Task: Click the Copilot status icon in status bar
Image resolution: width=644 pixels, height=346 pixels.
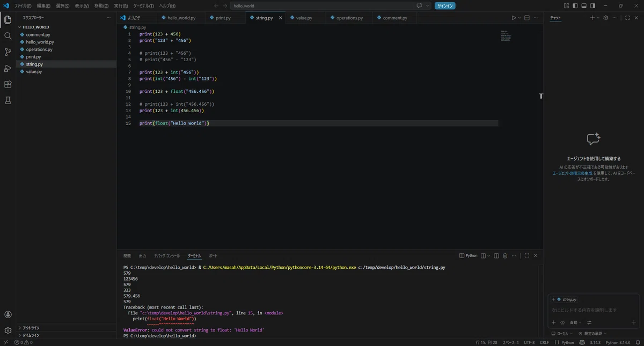Action: click(x=583, y=342)
